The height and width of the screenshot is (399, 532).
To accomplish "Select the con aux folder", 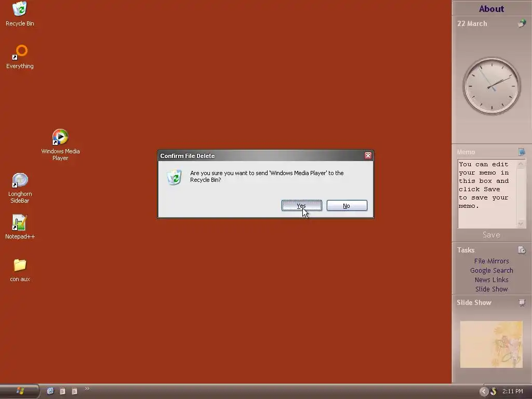I will coord(20,270).
